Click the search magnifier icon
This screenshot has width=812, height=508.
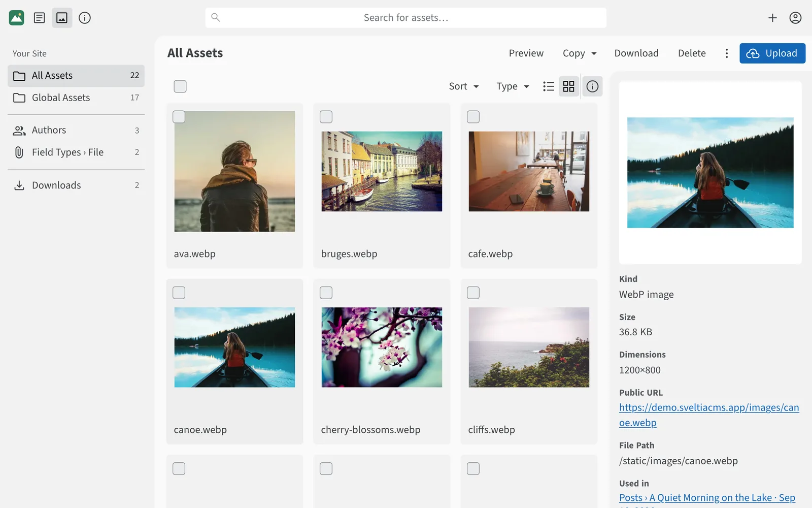point(216,17)
